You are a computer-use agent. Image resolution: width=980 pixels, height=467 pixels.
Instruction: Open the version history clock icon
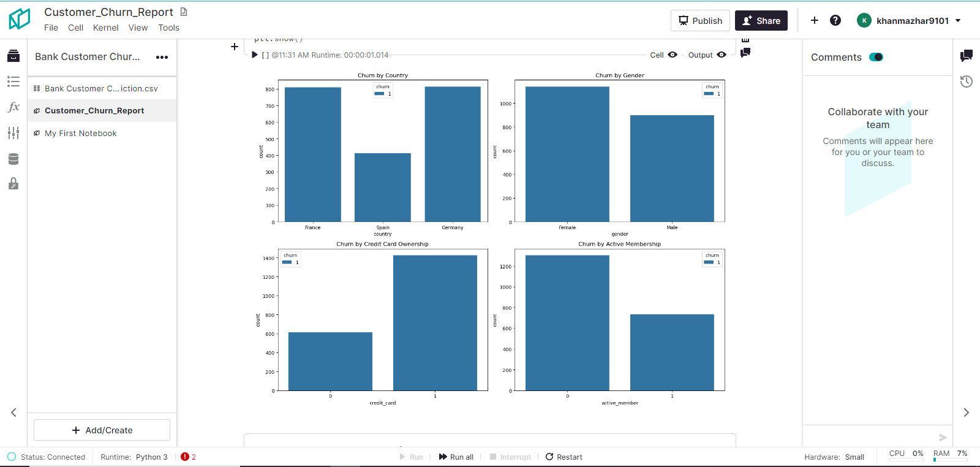click(x=967, y=82)
